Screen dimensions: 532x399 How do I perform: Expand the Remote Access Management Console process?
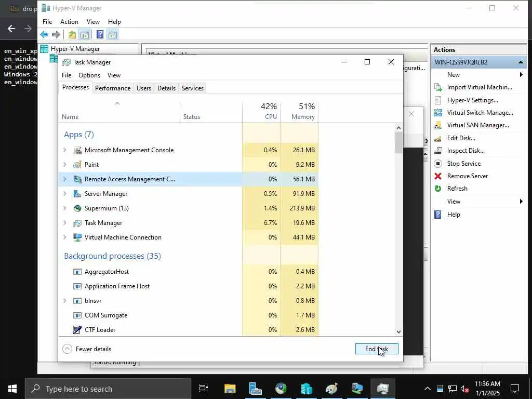(65, 179)
